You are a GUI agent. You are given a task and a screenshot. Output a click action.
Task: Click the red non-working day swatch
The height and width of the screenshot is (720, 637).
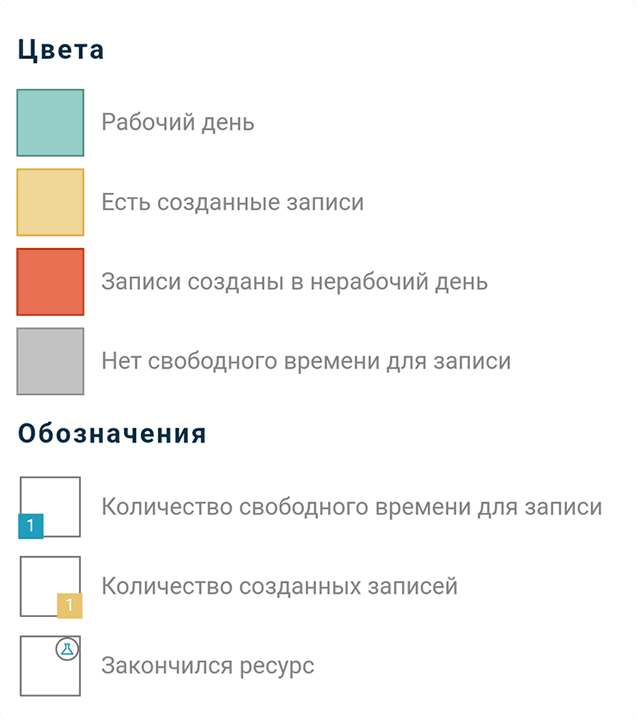tap(50, 282)
